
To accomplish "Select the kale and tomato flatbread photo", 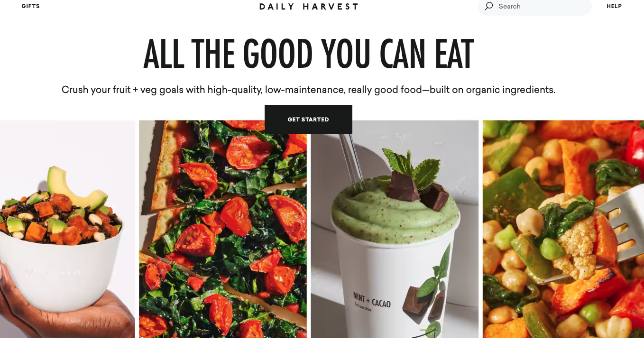I will point(223,229).
